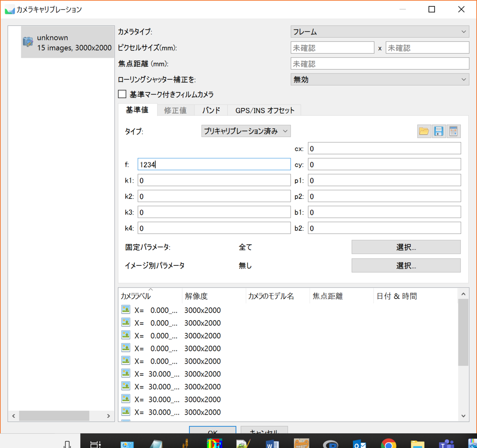
Task: Switch to the バンド tab
Action: tap(211, 110)
